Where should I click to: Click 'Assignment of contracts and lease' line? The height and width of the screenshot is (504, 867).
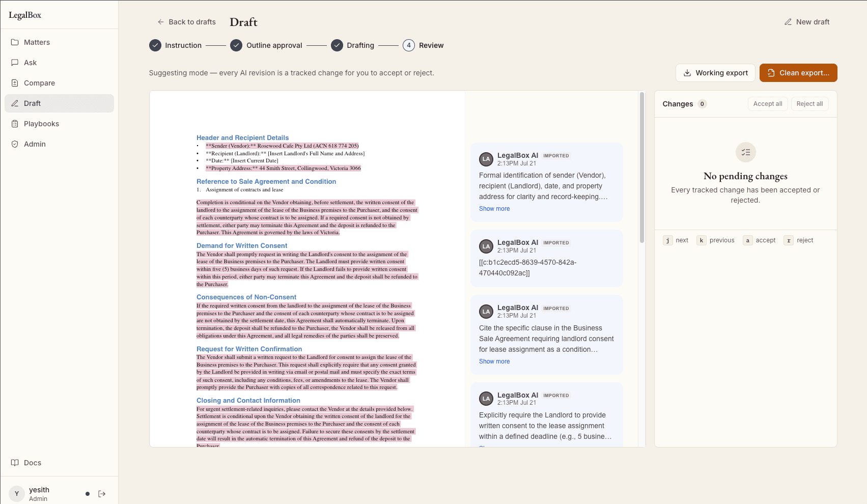(x=244, y=189)
